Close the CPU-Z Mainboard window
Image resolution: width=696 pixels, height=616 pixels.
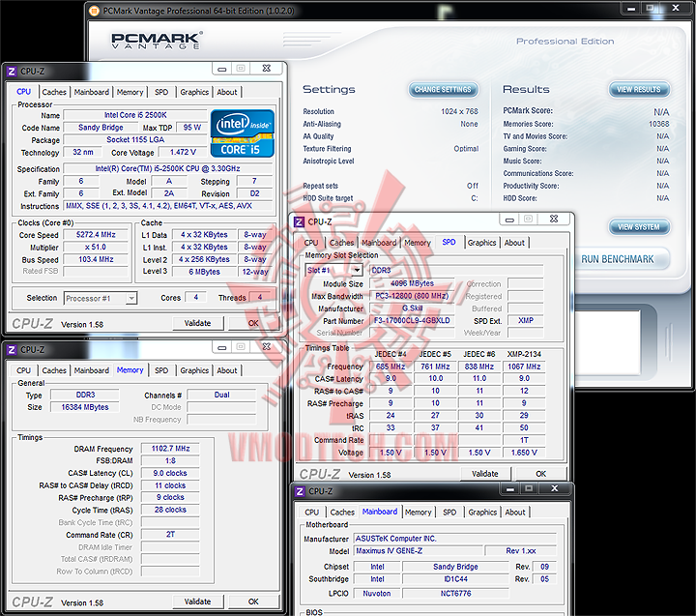pos(555,488)
